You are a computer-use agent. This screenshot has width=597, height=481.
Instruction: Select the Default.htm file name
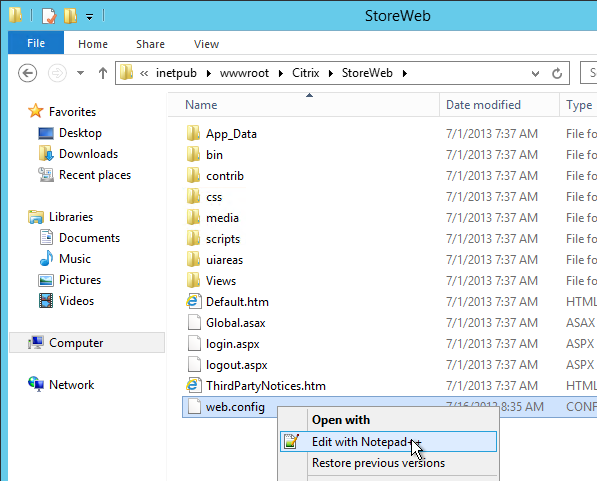point(237,302)
